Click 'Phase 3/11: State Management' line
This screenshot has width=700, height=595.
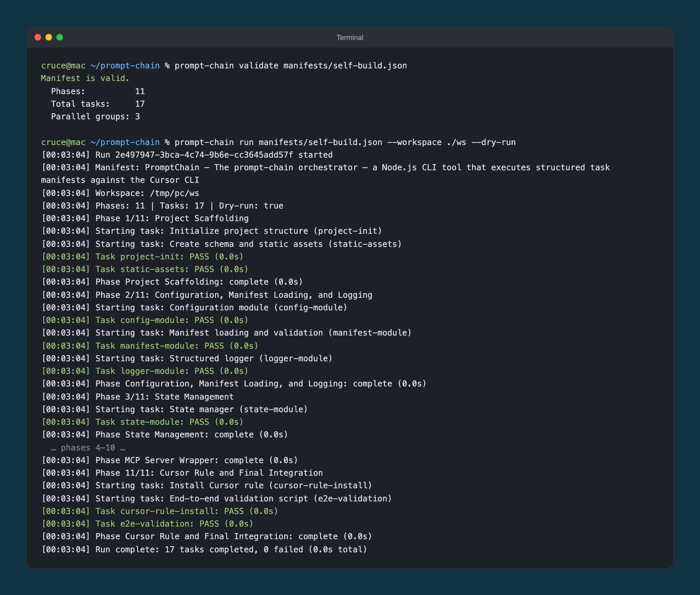tap(138, 397)
